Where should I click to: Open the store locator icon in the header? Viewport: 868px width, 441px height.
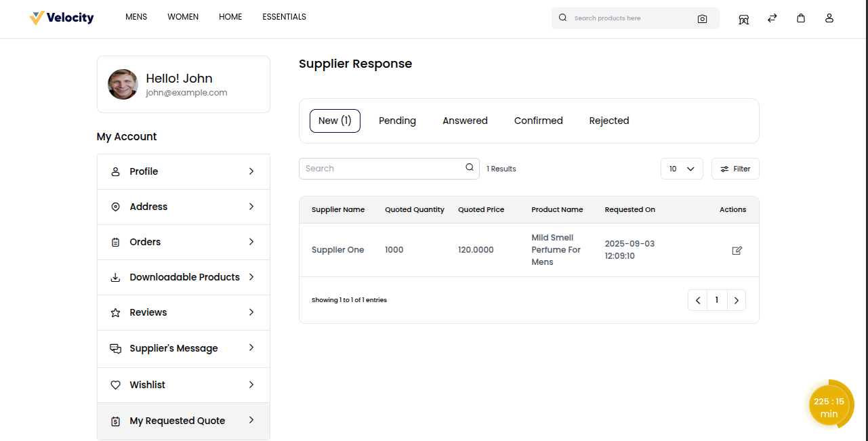(x=743, y=19)
